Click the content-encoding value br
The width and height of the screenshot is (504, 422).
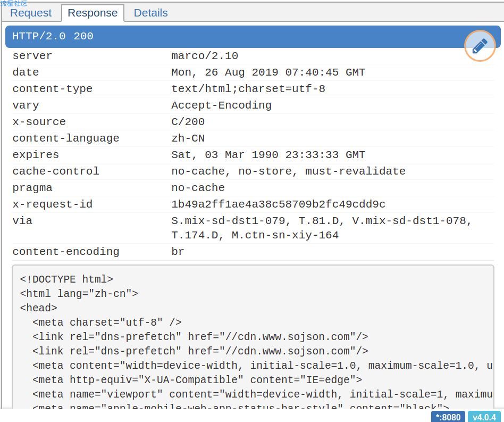pyautogui.click(x=178, y=252)
